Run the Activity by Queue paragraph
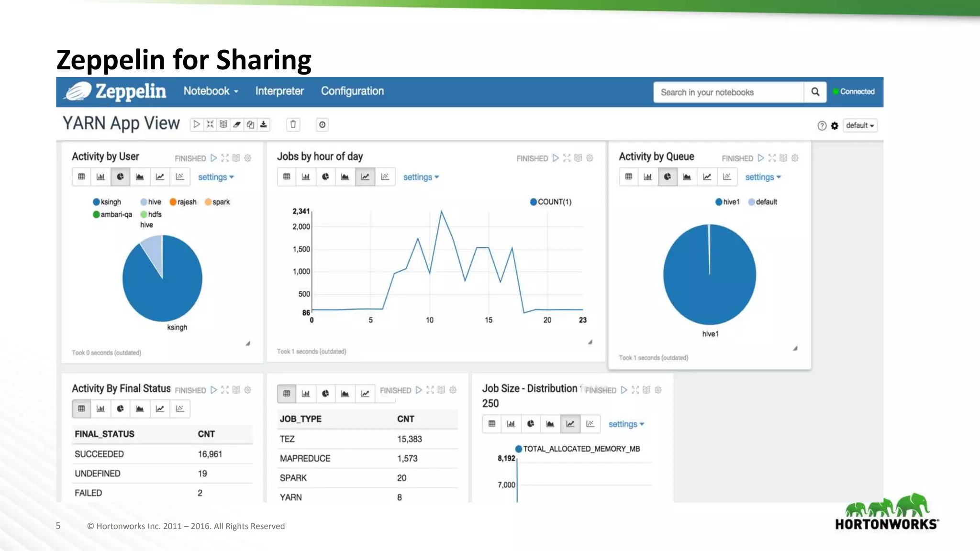980x551 pixels. click(x=760, y=158)
